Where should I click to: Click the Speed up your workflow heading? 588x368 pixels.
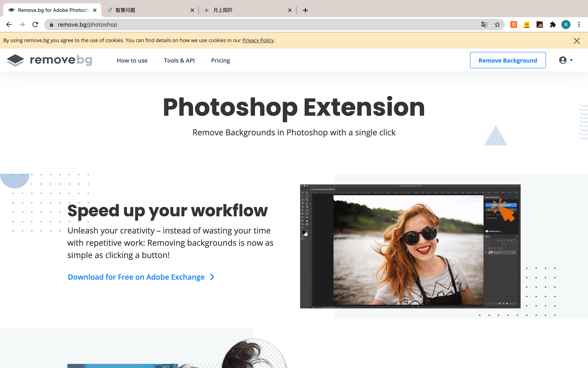(167, 211)
